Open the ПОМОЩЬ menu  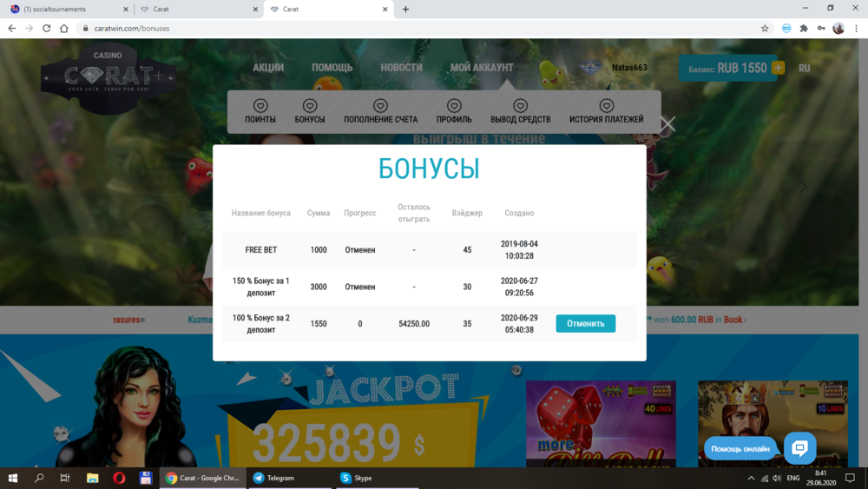332,68
